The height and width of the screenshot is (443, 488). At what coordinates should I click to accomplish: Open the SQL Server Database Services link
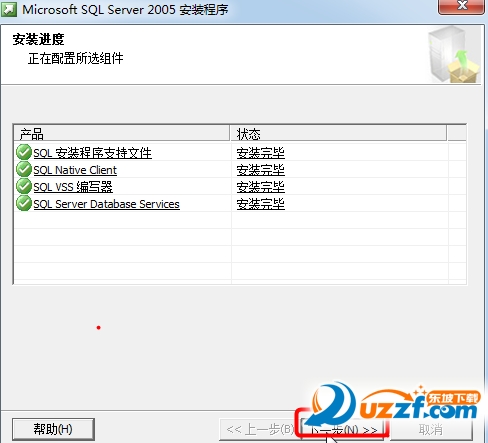(x=106, y=204)
